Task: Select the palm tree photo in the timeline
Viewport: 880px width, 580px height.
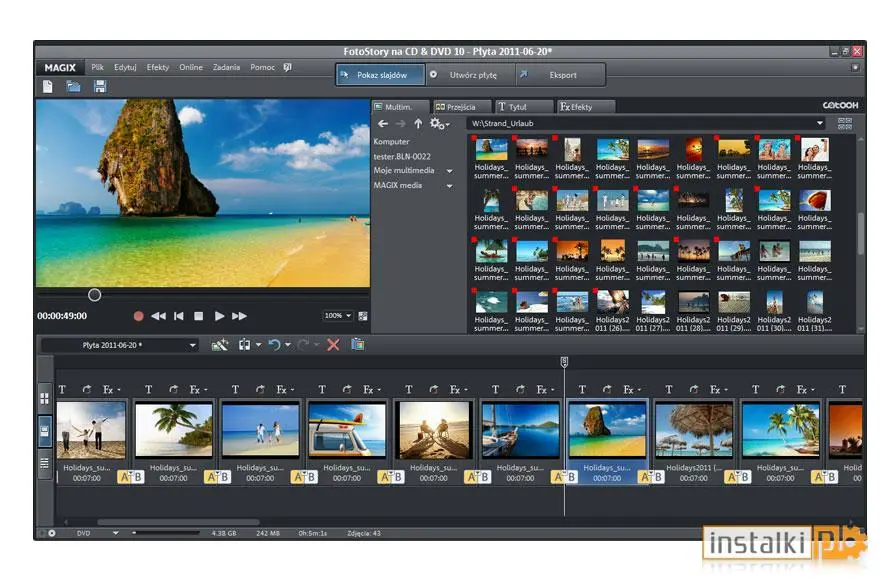Action: point(174,430)
